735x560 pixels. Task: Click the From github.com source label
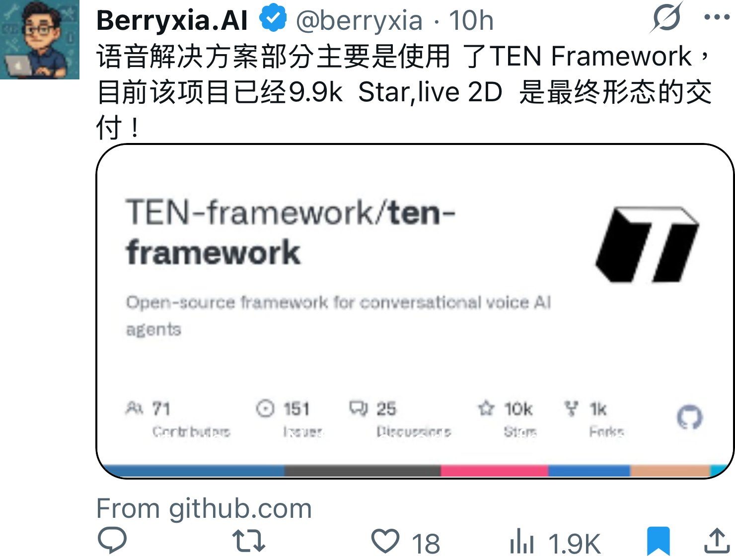pos(204,508)
